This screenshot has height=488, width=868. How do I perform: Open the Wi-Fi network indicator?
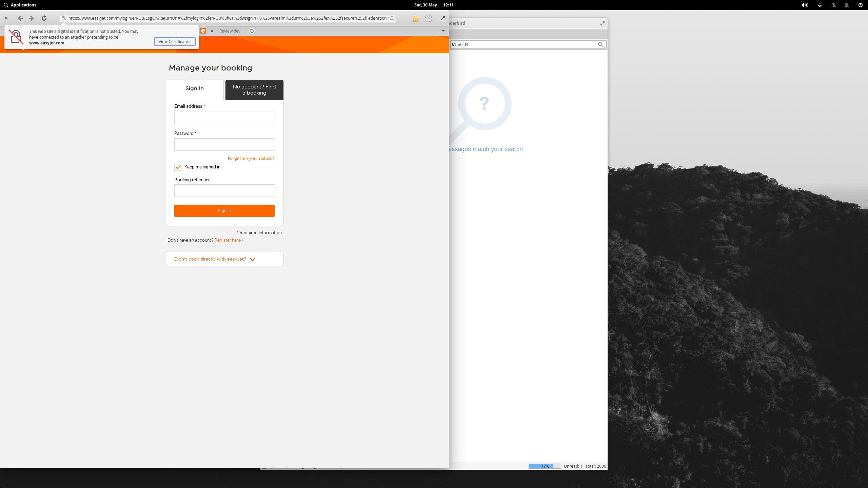point(820,5)
